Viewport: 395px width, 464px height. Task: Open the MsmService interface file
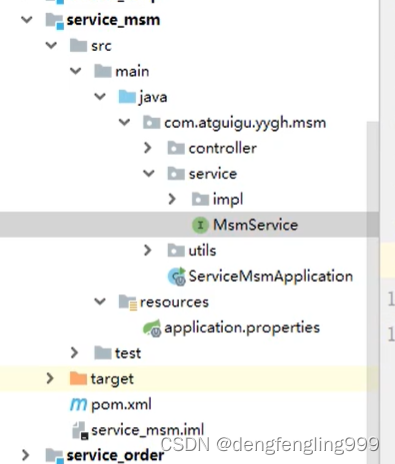pos(255,225)
